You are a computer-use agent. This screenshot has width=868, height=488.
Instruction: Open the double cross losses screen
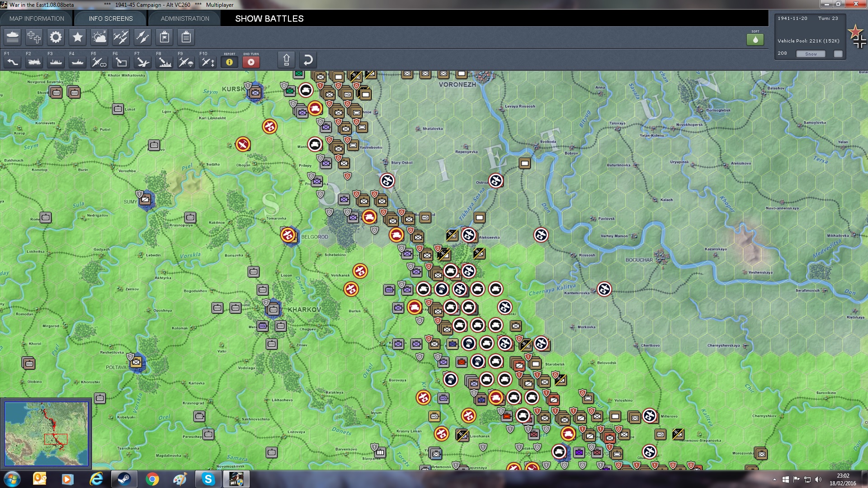tap(34, 37)
